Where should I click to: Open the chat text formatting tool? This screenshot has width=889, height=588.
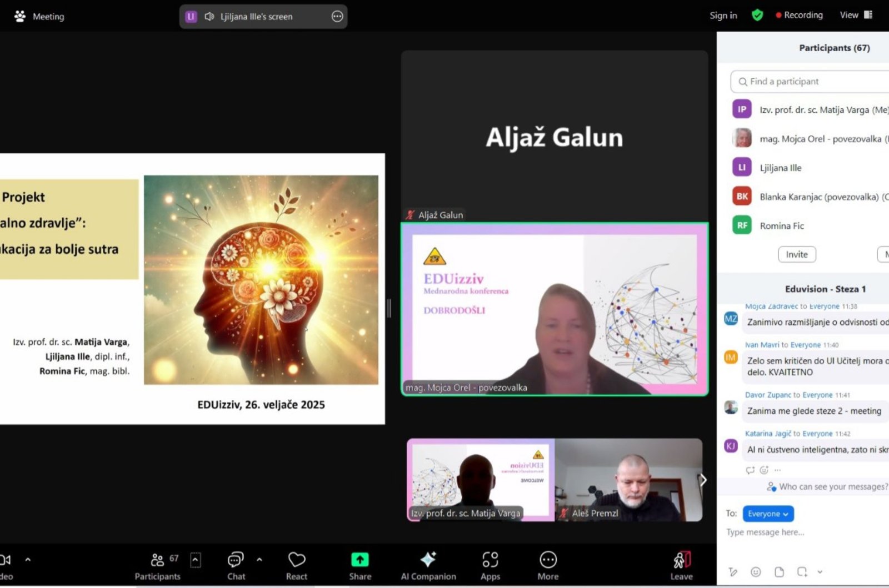(x=733, y=572)
